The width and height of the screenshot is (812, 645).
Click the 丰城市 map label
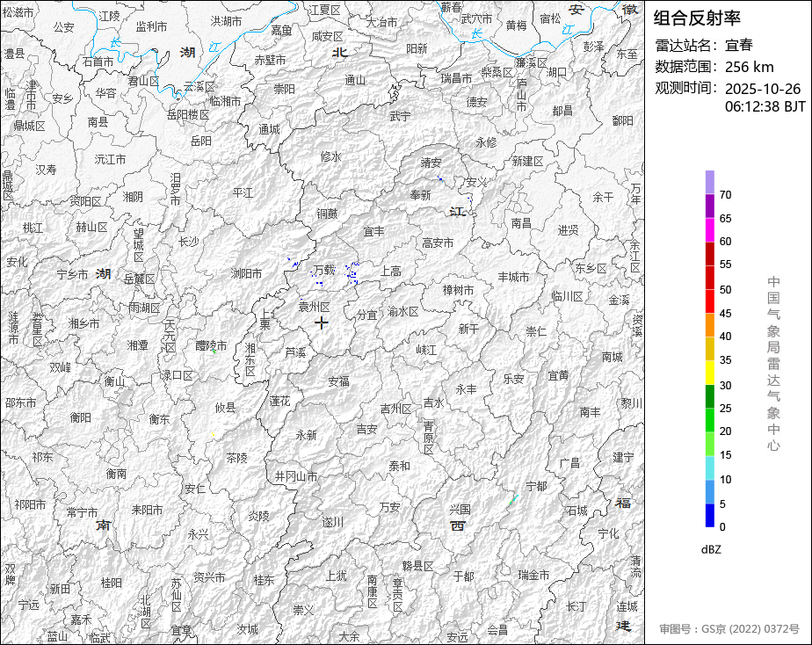[x=513, y=277]
